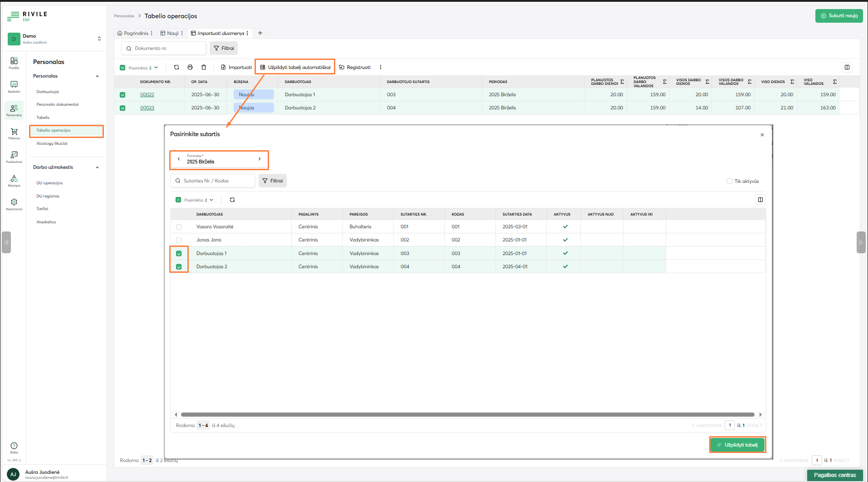Click the trash delete icon
This screenshot has width=868, height=482.
[x=204, y=67]
